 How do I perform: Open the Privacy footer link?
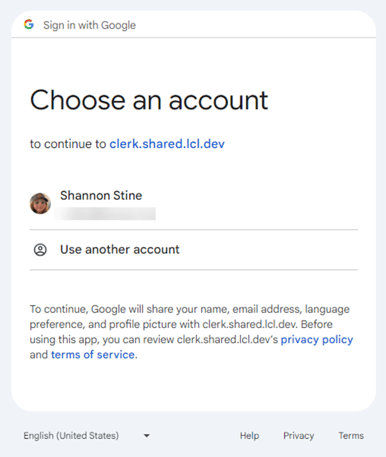point(299,436)
